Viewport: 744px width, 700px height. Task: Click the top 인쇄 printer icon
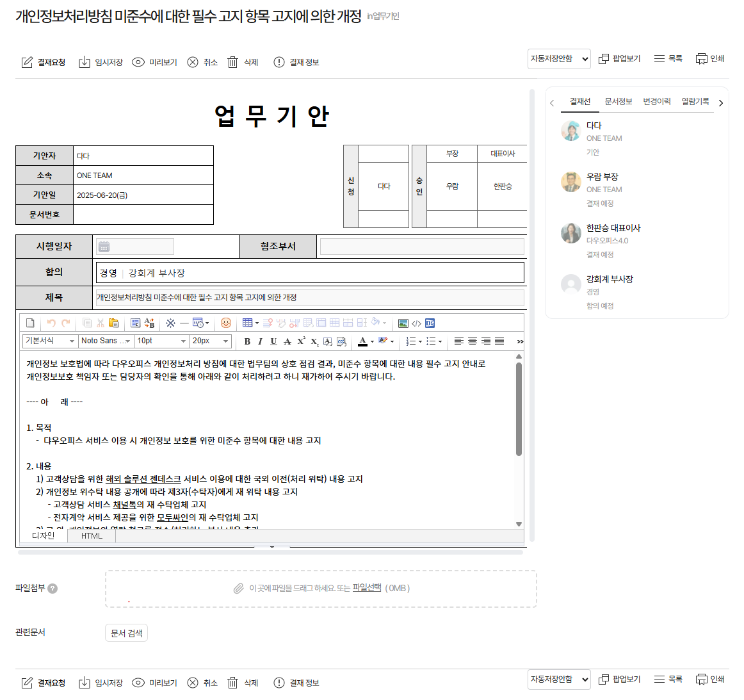click(x=701, y=59)
